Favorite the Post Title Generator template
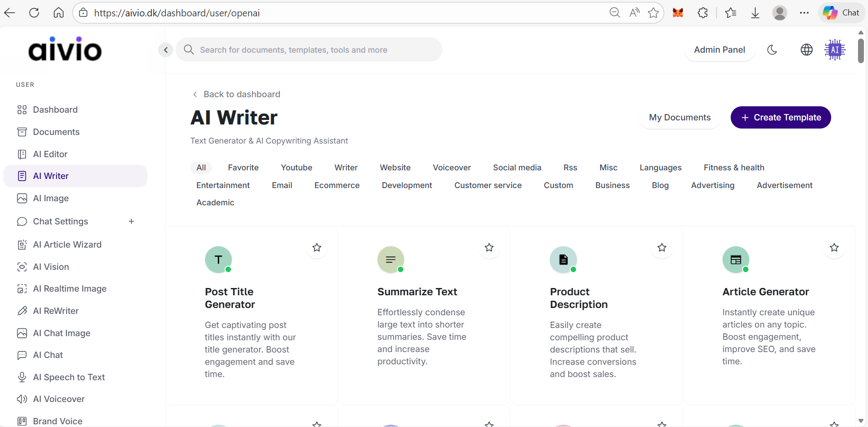 pyautogui.click(x=317, y=248)
